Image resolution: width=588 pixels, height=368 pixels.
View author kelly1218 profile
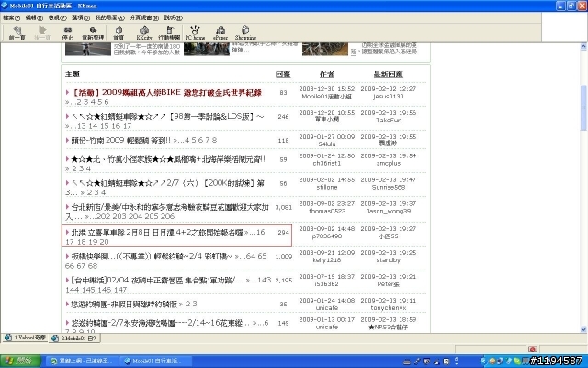327,260
